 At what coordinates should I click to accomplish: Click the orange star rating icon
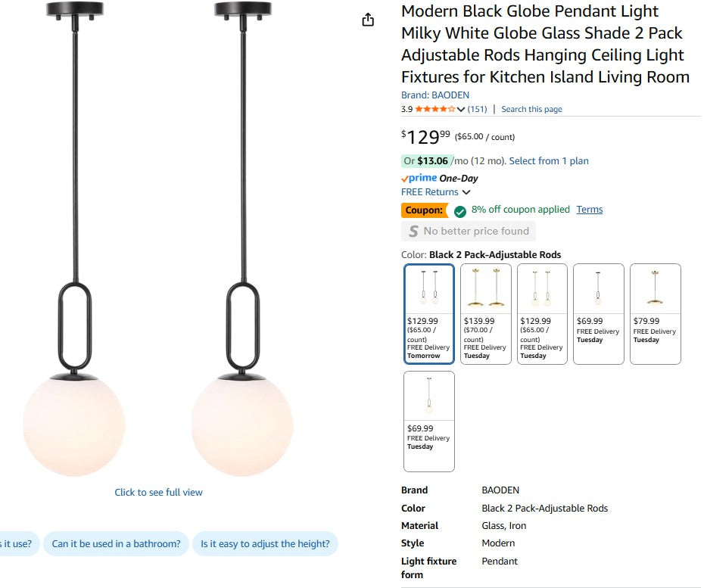click(x=433, y=109)
